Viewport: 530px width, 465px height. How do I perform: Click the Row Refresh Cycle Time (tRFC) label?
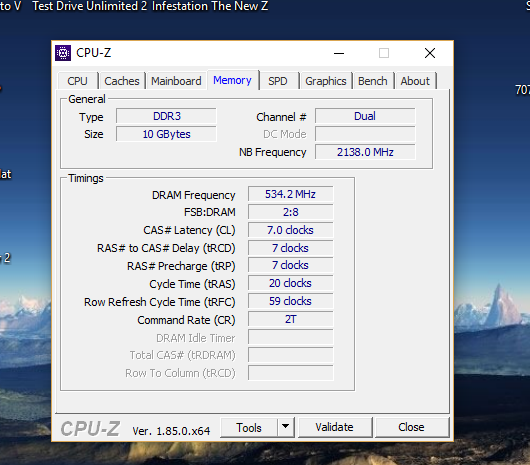click(x=160, y=302)
